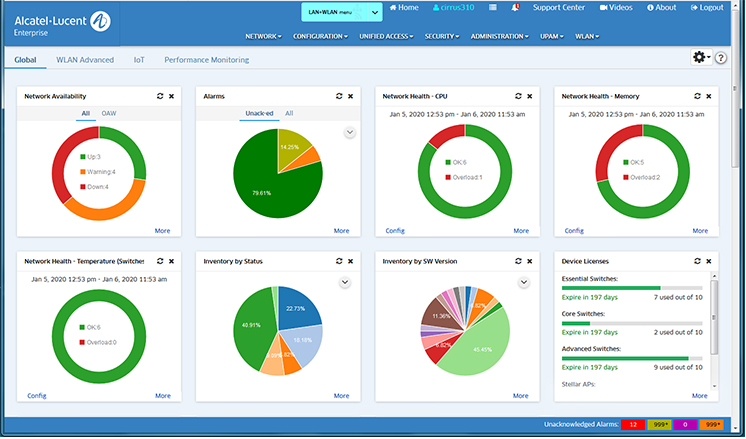Refresh the Network Availability widget
The height and width of the screenshot is (439, 746).
click(x=160, y=97)
